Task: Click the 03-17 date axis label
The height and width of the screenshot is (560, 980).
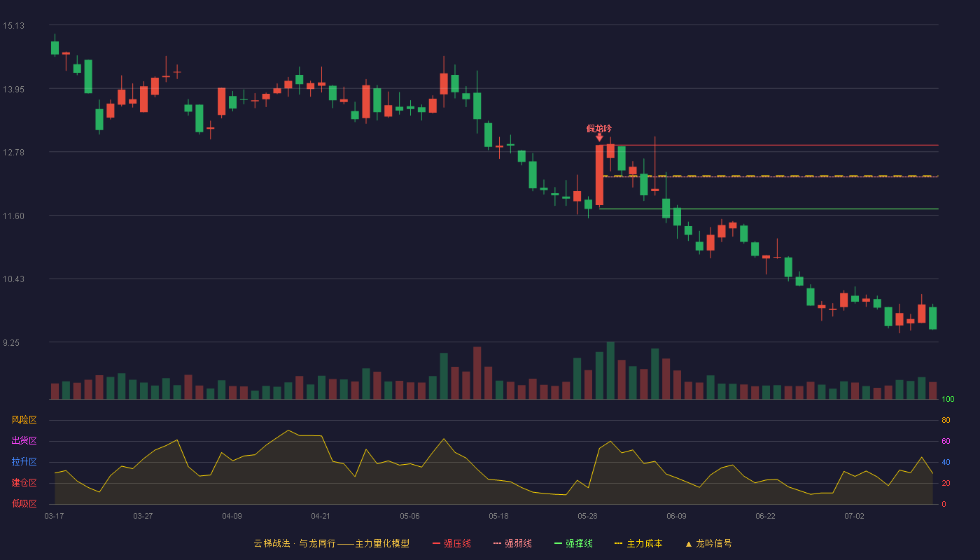Action: coord(54,516)
